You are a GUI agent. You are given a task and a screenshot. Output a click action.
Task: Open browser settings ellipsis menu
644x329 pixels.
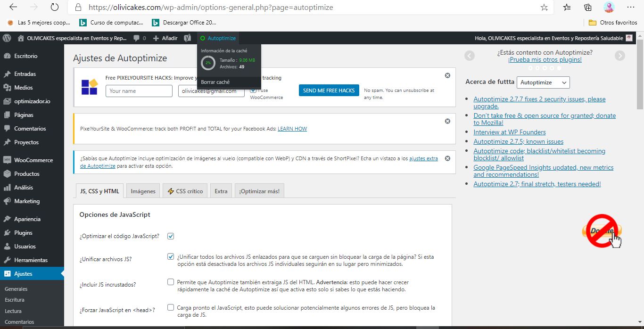pos(631,8)
